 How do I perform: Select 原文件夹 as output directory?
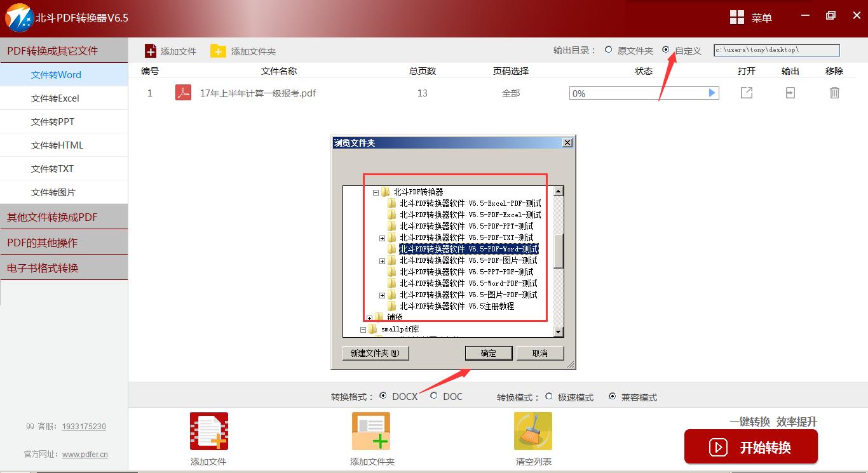coord(608,50)
